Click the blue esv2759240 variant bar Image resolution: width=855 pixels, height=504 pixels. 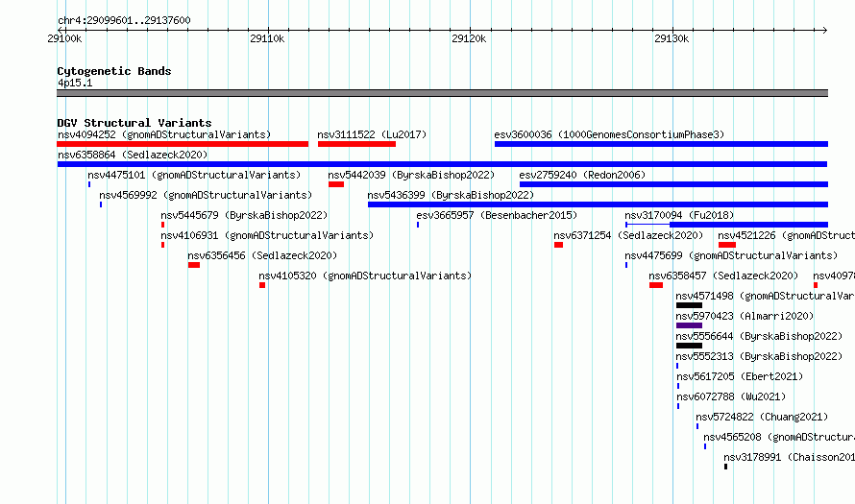674,184
